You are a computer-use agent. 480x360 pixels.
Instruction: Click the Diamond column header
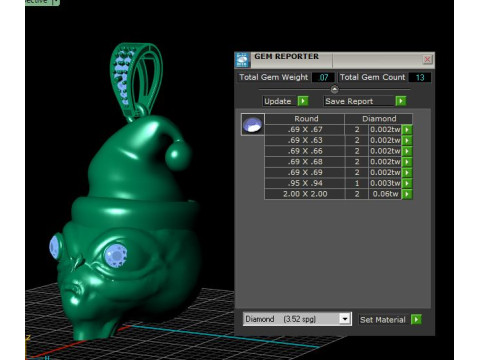(x=379, y=119)
